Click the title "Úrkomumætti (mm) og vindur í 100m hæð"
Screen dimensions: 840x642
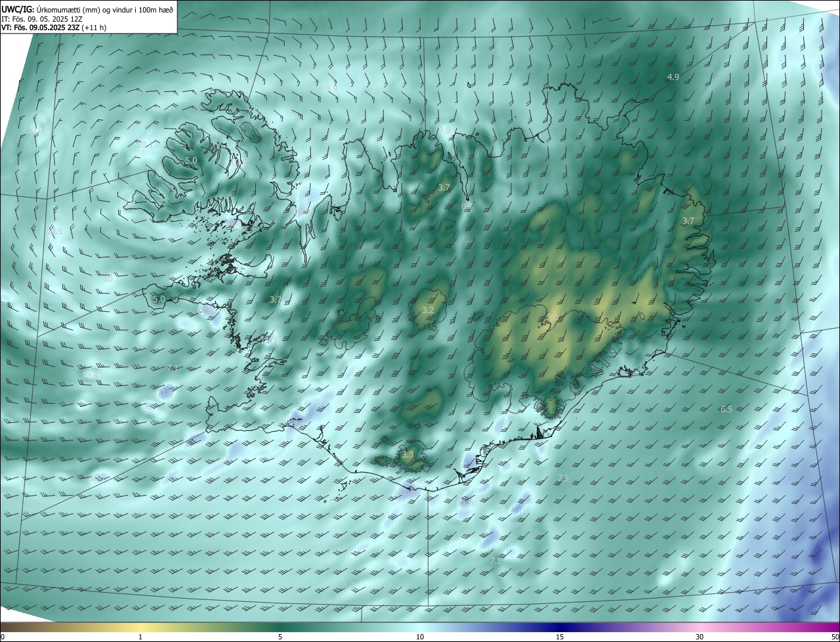tap(105, 9)
